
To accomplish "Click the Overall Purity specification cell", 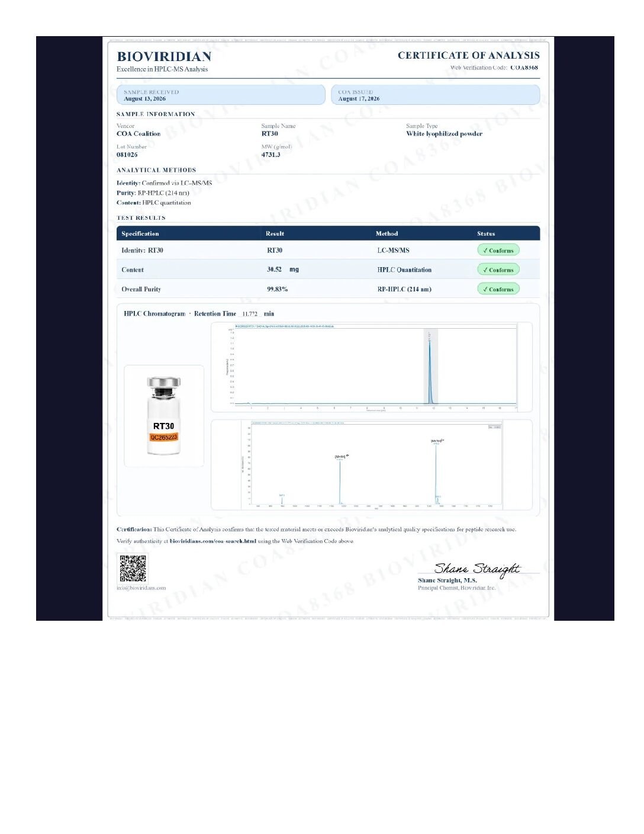I will click(141, 289).
